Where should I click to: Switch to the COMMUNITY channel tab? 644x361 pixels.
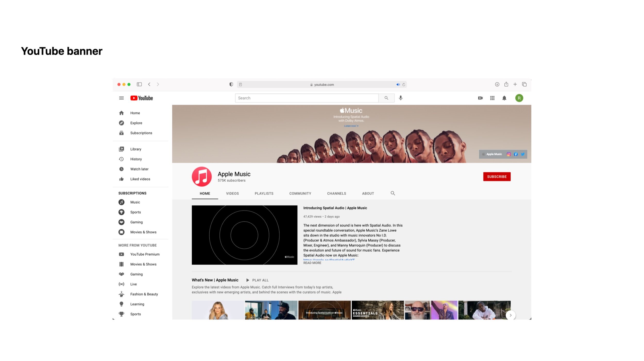[300, 194]
